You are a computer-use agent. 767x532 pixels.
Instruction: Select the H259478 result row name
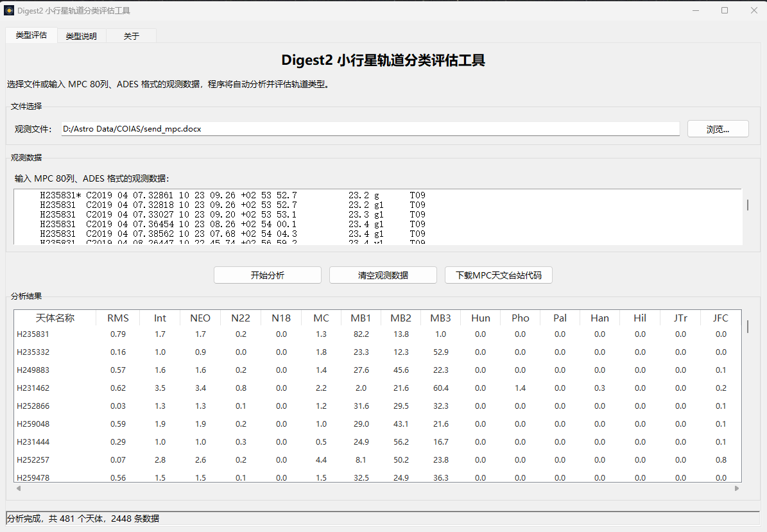point(33,477)
